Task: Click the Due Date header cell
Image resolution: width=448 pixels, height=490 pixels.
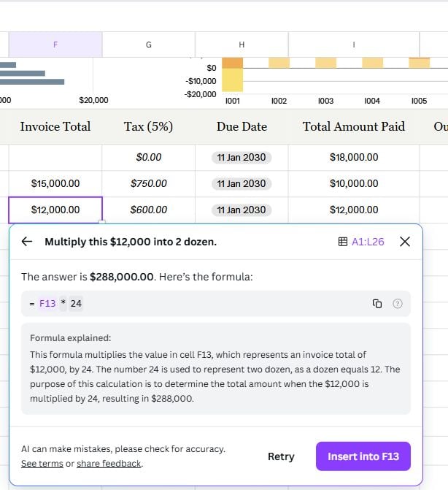Action: point(242,126)
